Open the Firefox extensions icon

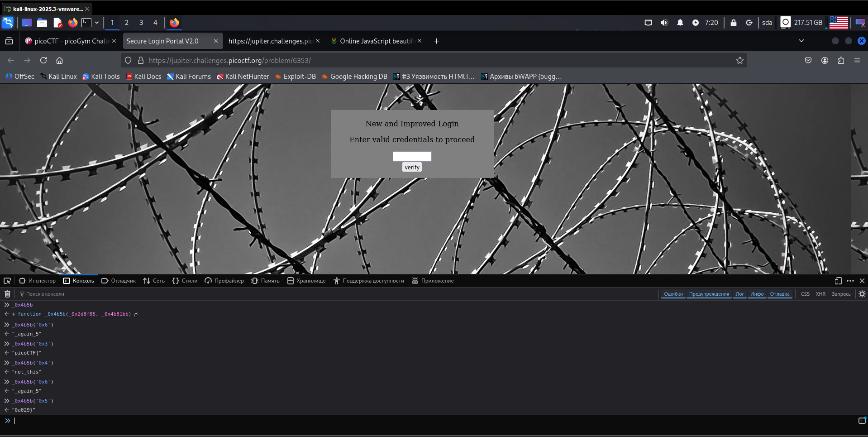[x=841, y=60]
